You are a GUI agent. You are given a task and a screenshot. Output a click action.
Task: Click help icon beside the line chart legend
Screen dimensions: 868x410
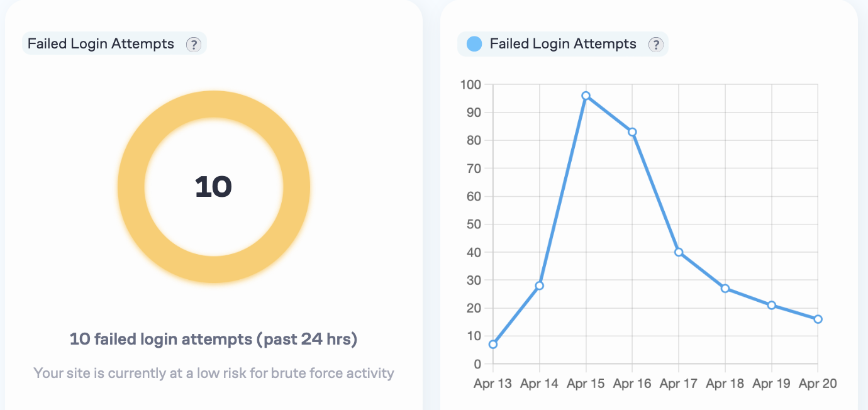coord(655,44)
